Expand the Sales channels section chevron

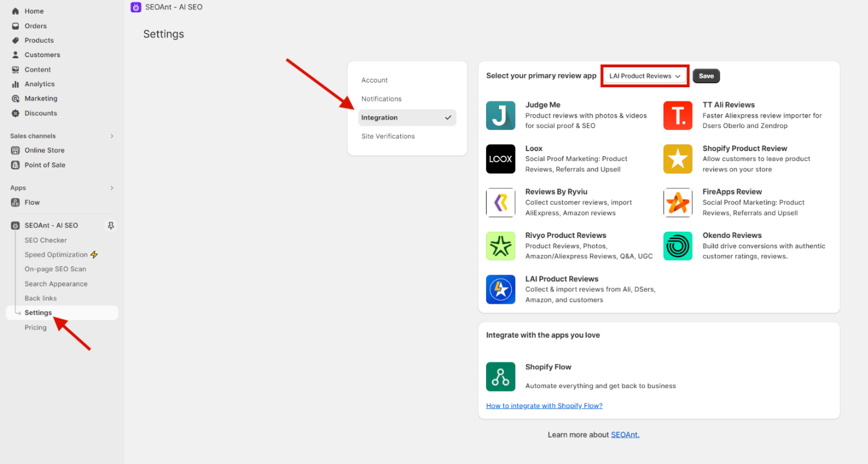click(112, 136)
